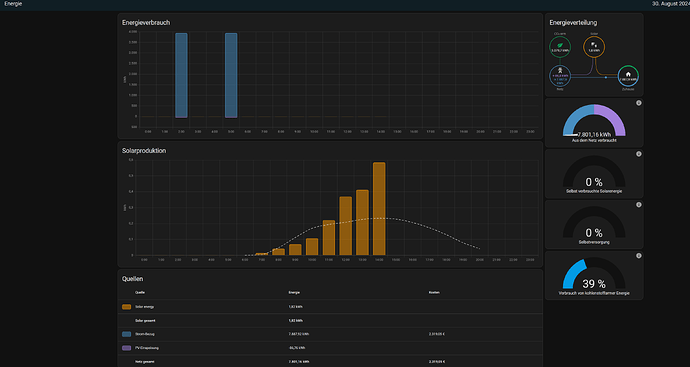Click the 'Kosten' column header in Quellen

434,293
